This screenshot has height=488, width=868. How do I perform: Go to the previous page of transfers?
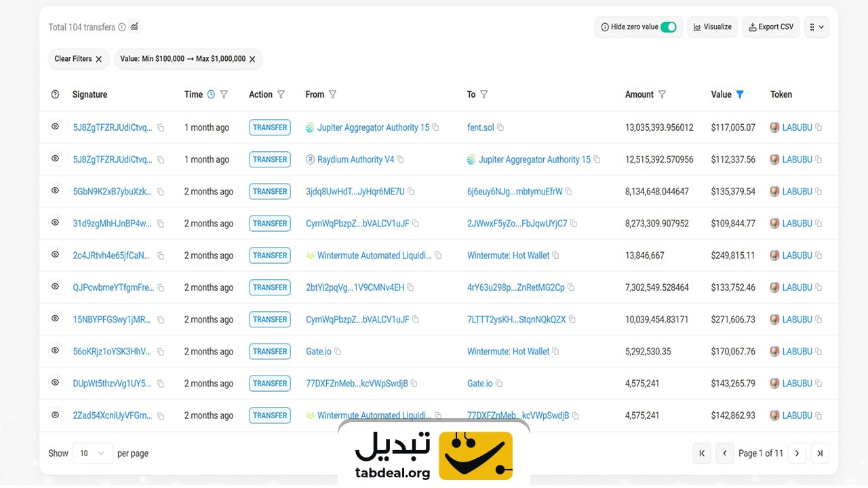[725, 453]
